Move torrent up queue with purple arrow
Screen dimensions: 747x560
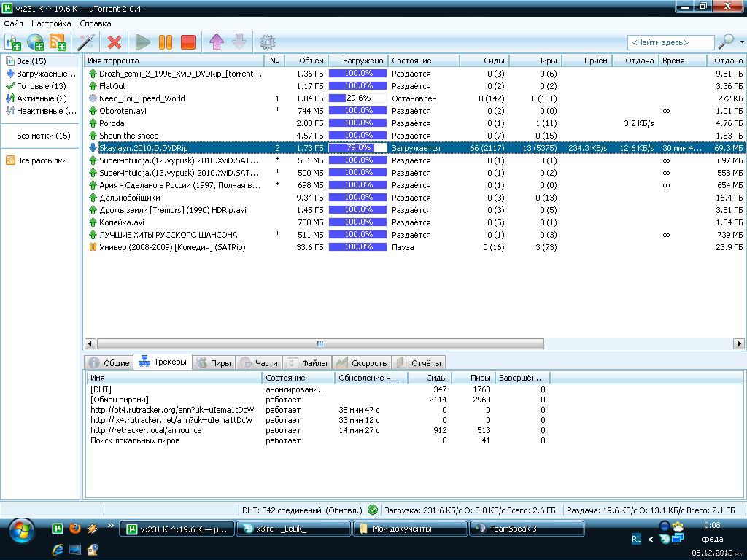216,42
